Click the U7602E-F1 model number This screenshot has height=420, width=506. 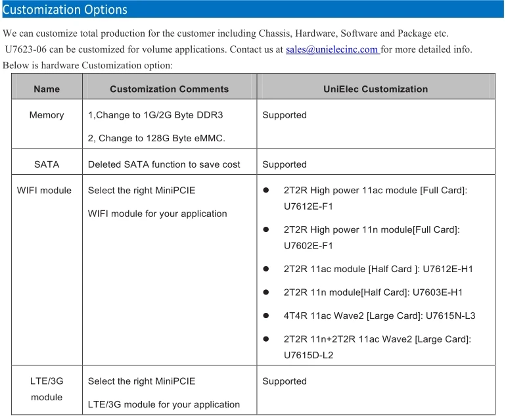[308, 246]
